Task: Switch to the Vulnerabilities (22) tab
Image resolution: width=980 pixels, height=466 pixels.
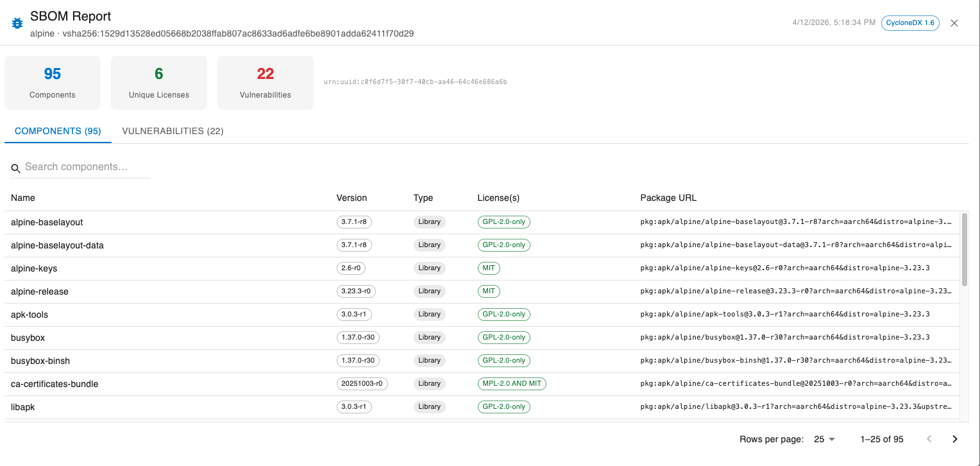Action: [173, 131]
